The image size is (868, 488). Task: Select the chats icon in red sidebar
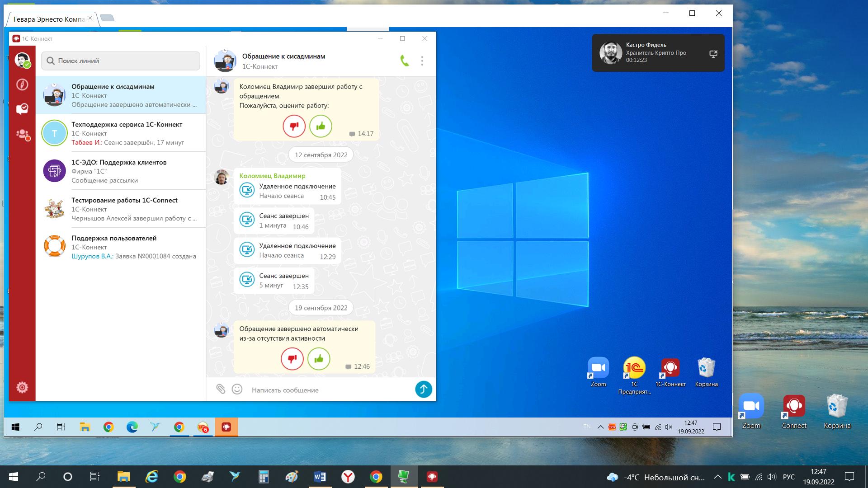tap(22, 109)
